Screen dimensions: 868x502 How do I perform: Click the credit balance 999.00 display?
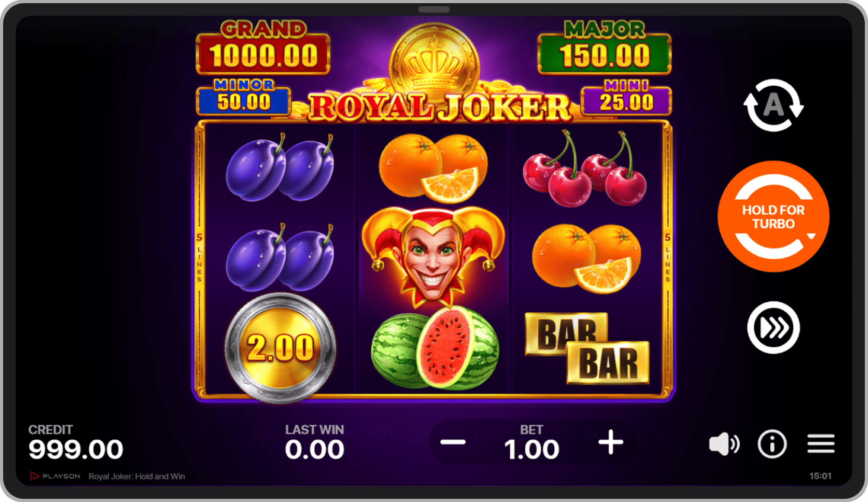pyautogui.click(x=76, y=450)
